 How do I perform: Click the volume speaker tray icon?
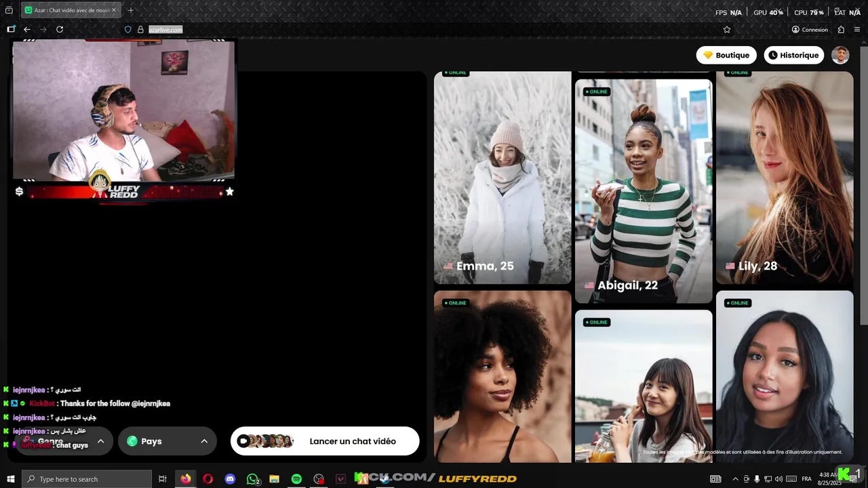[x=778, y=479]
